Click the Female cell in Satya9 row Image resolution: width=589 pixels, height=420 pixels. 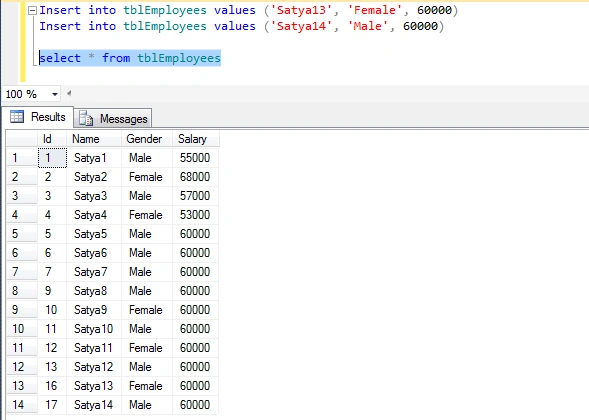tap(147, 310)
